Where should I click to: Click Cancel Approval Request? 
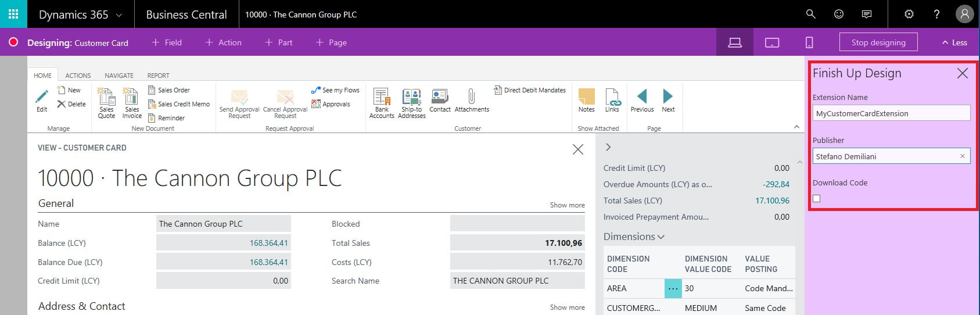(x=285, y=103)
